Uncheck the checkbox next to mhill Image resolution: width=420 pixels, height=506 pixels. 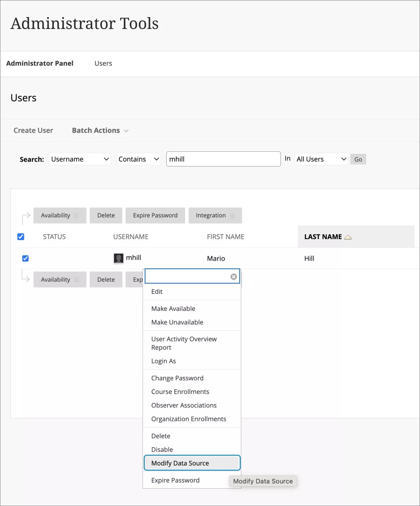click(x=25, y=258)
